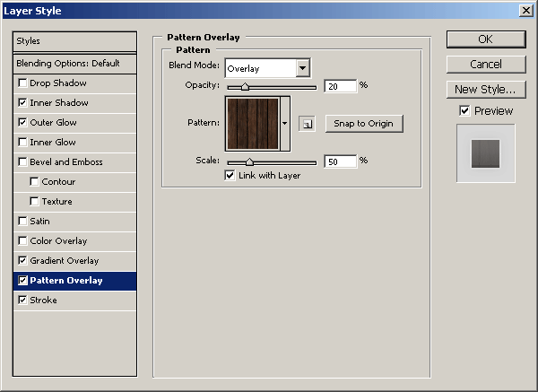Expand the Blend Mode Overlay dropdown
538x392 pixels.
303,68
